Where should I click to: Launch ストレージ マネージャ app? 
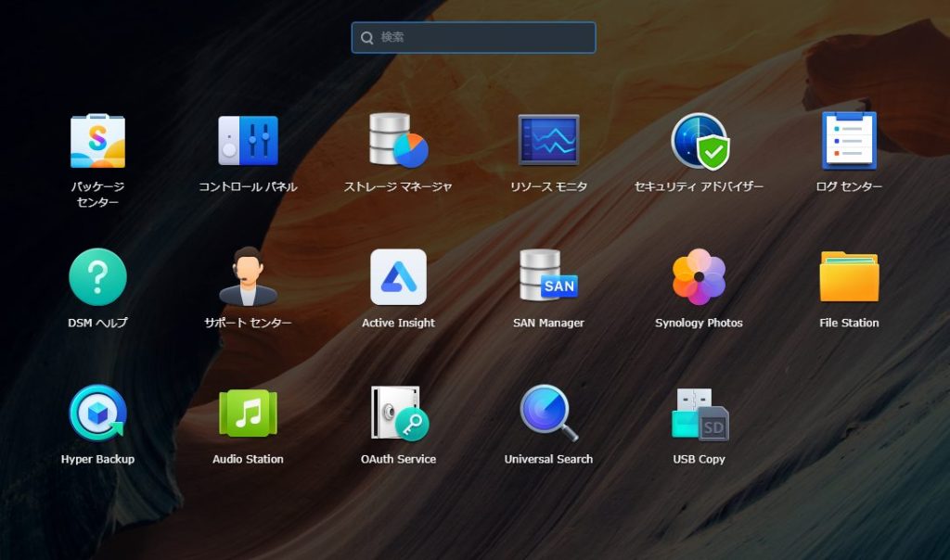tap(398, 141)
